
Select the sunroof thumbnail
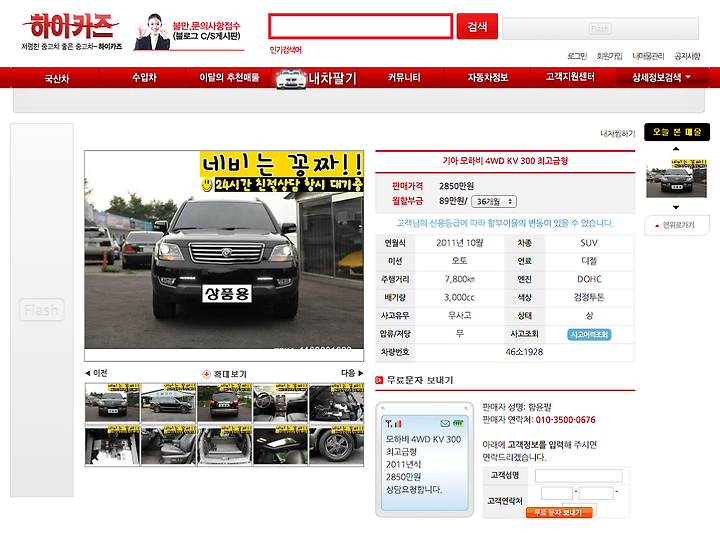(281, 445)
